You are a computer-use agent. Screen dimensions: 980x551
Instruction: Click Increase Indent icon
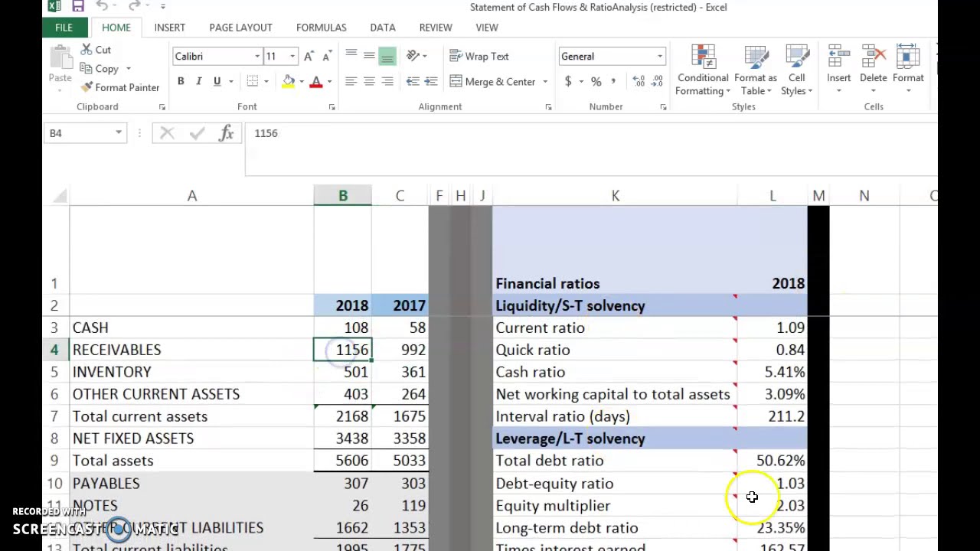tap(431, 81)
